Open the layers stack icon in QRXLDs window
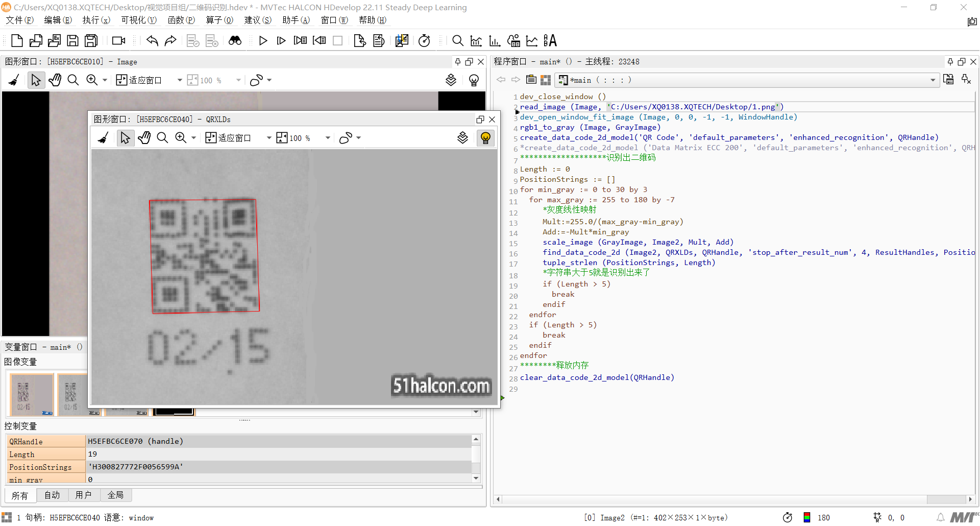The width and height of the screenshot is (980, 526). 462,138
